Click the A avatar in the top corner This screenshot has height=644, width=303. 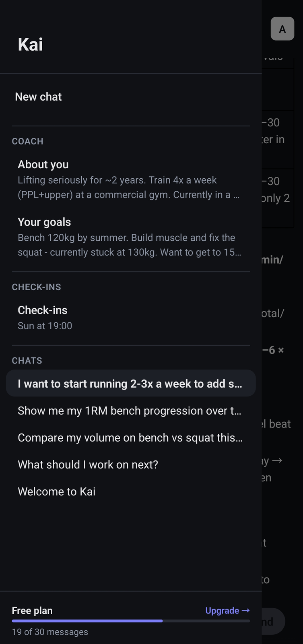(x=282, y=29)
